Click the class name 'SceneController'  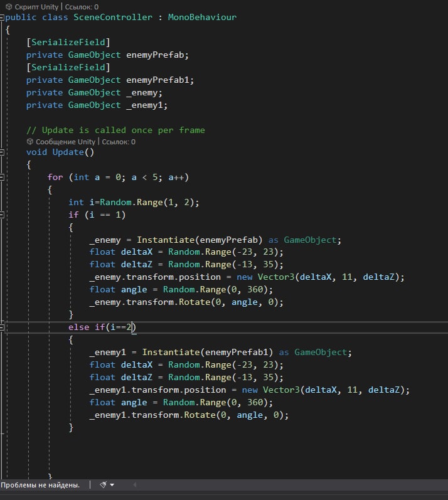[x=113, y=17]
